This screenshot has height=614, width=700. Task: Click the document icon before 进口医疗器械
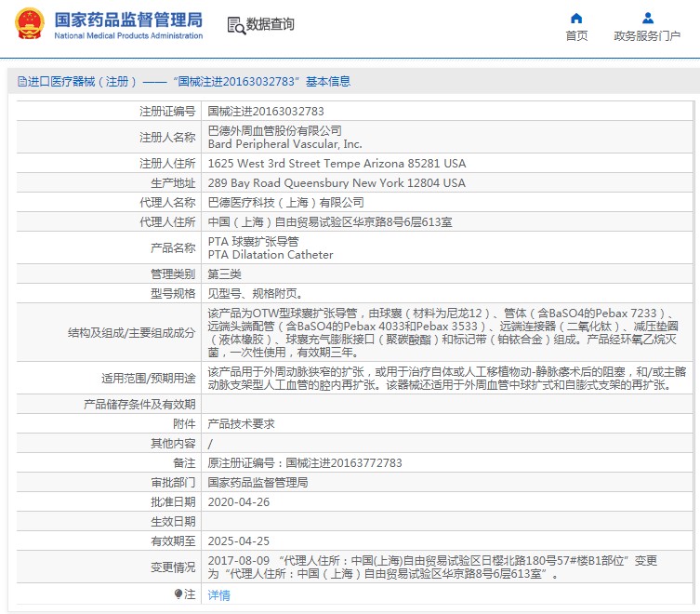[21, 82]
